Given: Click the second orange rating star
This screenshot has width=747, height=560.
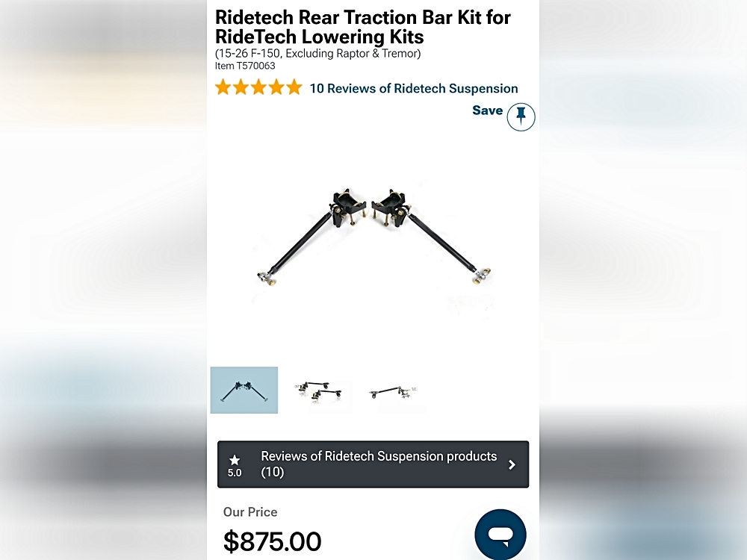Looking at the screenshot, I should (241, 87).
